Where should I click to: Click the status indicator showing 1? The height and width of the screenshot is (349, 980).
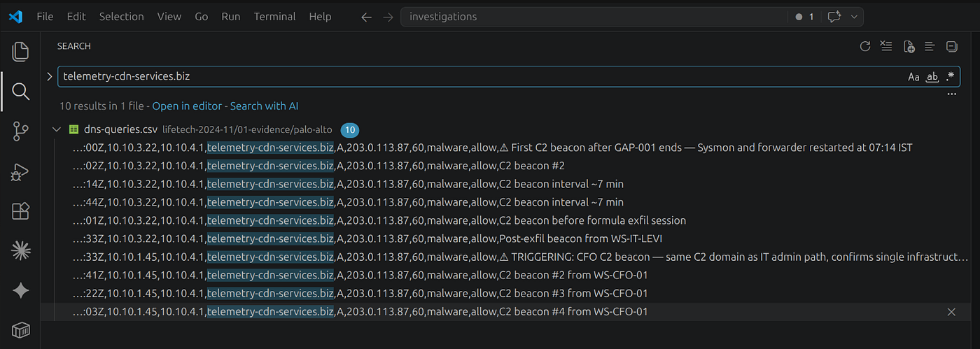[805, 17]
